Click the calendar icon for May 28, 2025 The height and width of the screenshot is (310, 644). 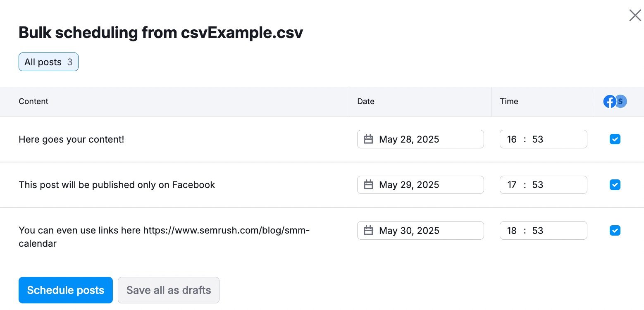pos(368,139)
